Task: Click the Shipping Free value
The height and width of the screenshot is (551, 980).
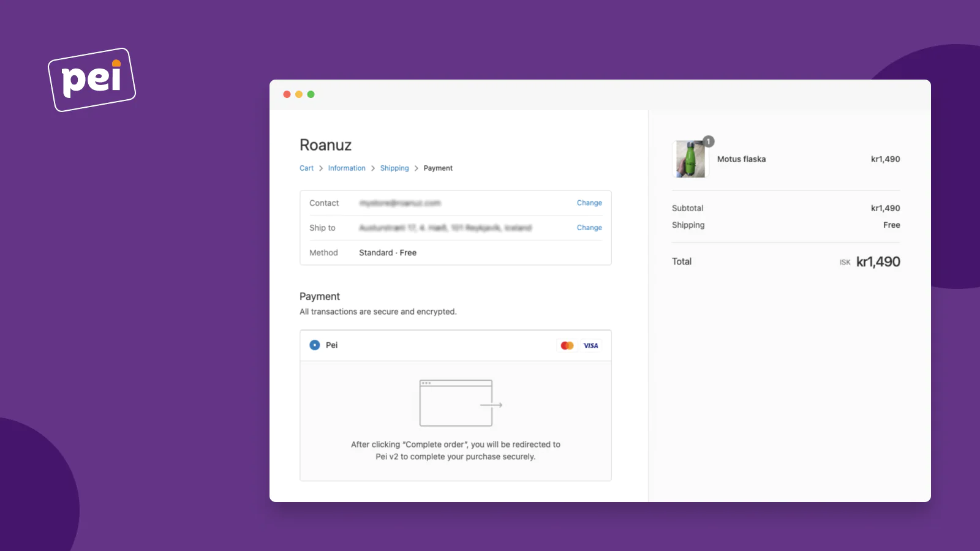Action: coord(892,225)
